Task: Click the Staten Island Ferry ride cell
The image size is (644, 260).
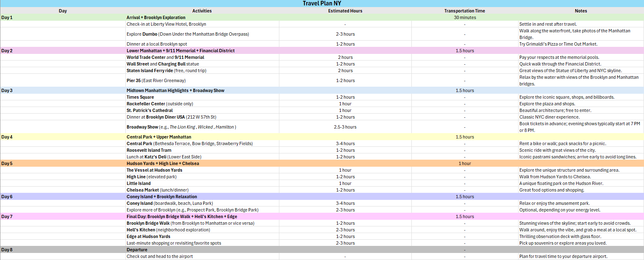Action: tap(166, 70)
